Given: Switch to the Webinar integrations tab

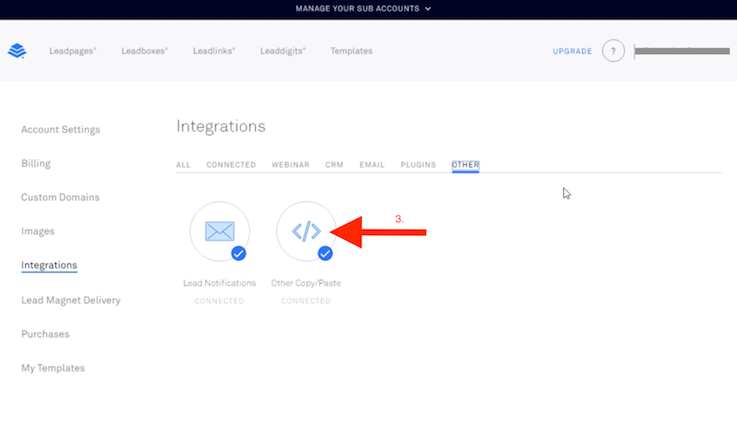Looking at the screenshot, I should pyautogui.click(x=290, y=165).
